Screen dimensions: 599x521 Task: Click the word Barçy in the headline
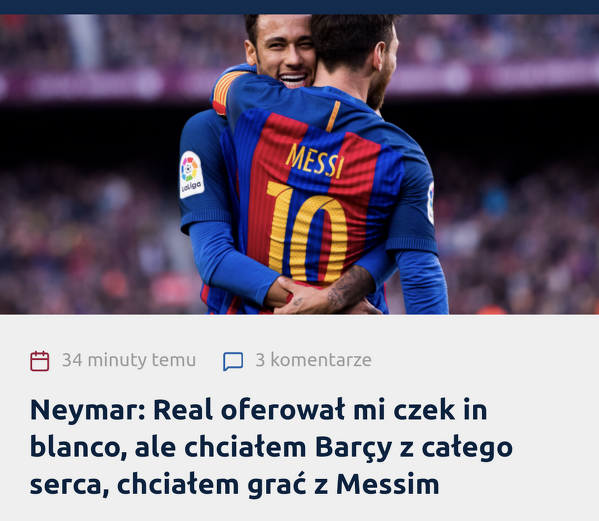353,448
